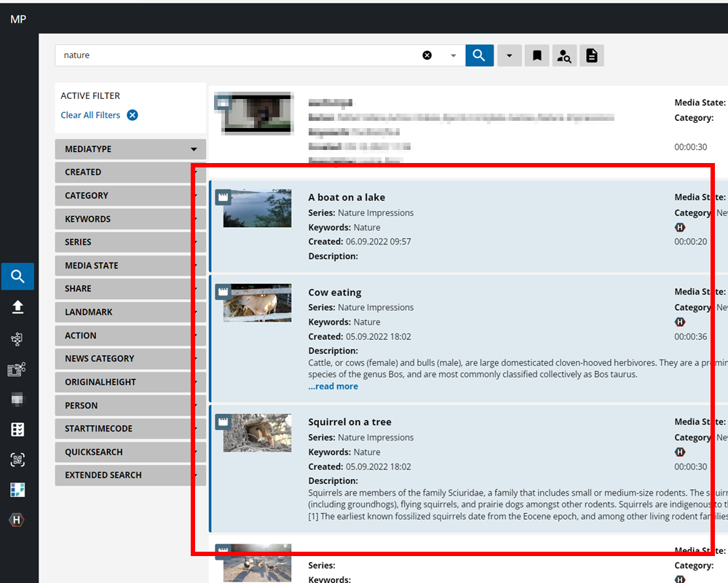Click the QR code scanner sidebar icon

tap(18, 459)
